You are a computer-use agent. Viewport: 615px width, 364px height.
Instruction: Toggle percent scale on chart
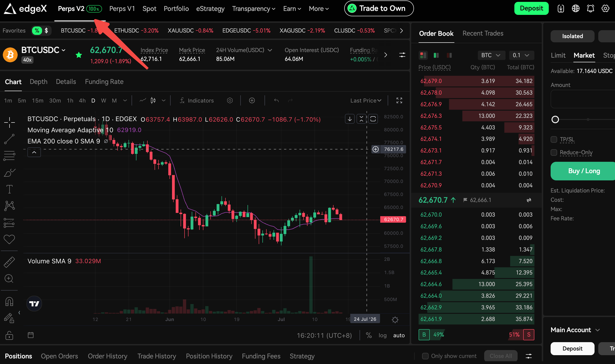coord(369,335)
